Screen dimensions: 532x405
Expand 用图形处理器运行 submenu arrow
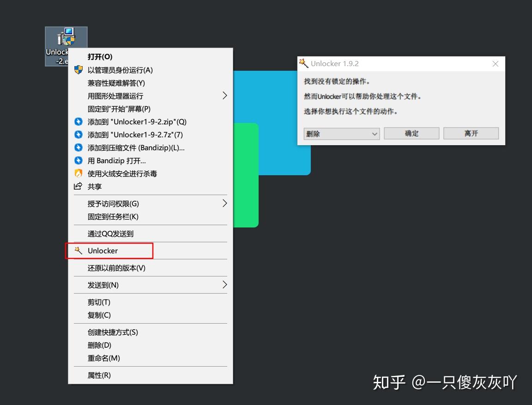[x=224, y=96]
